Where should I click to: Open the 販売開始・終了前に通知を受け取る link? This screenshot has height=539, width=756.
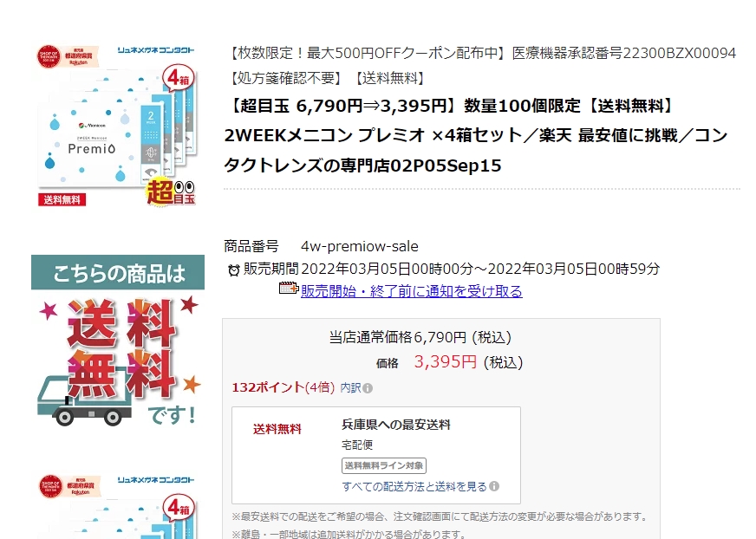tap(411, 291)
